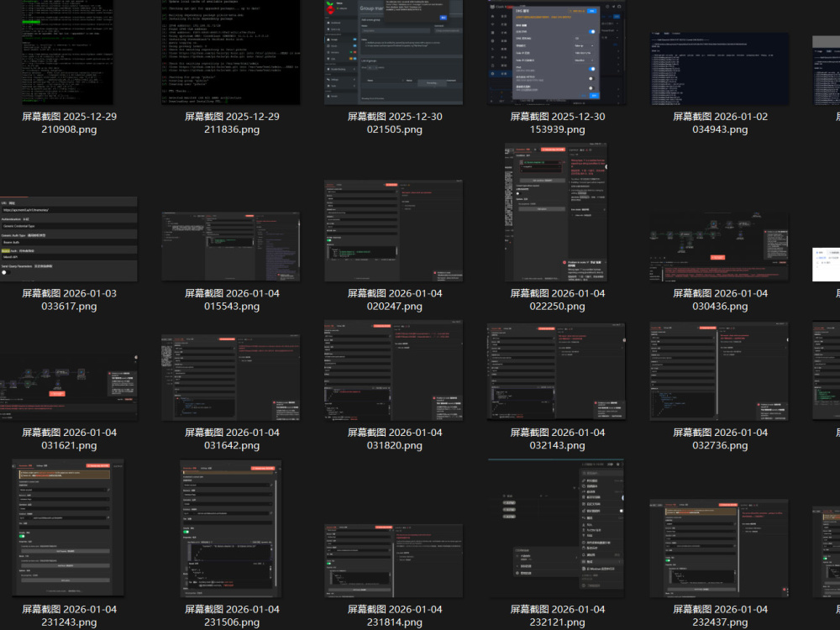Click file name text "屏幕截图 2026-01-04 232437.png"
The height and width of the screenshot is (630, 840).
[x=721, y=616]
